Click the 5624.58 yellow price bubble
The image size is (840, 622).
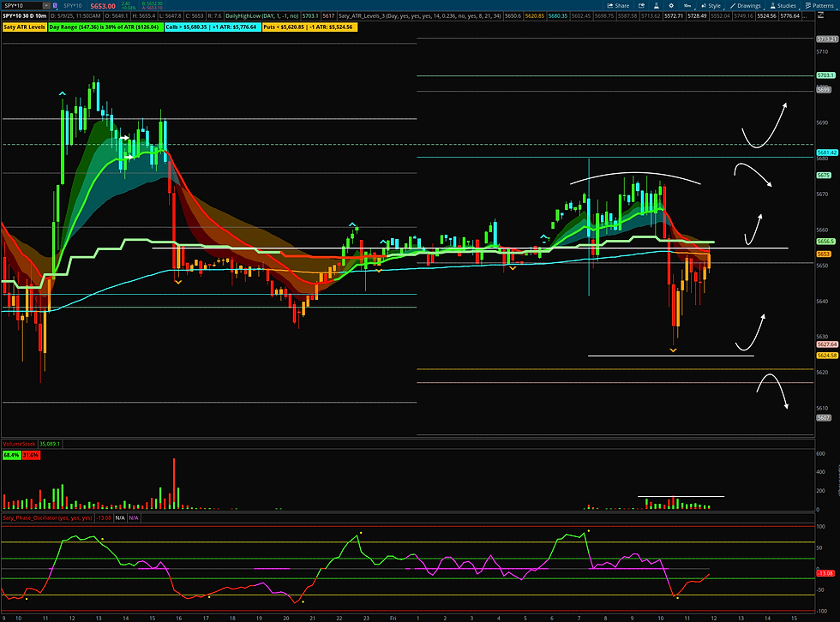826,356
